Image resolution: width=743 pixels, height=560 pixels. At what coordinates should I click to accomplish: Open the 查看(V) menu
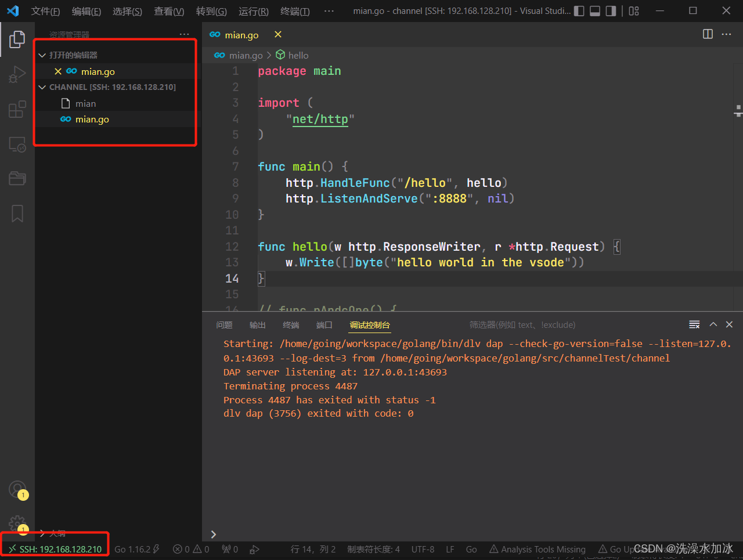pos(169,11)
